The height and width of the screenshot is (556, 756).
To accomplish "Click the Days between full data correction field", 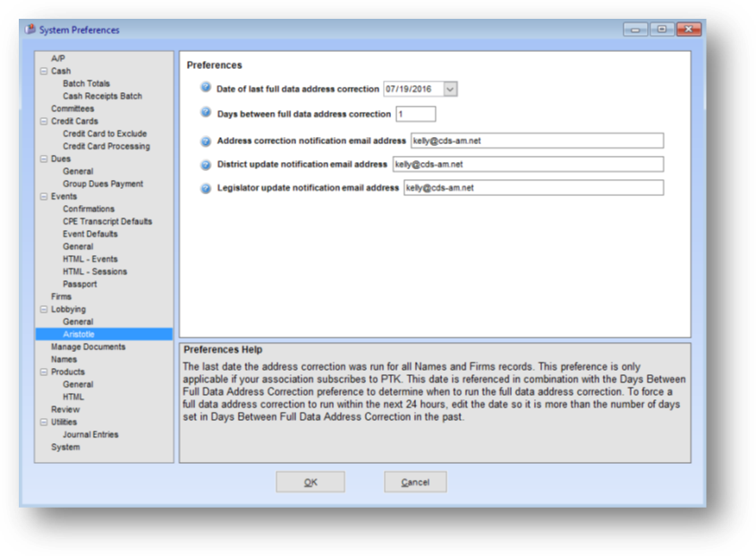I will pos(416,115).
